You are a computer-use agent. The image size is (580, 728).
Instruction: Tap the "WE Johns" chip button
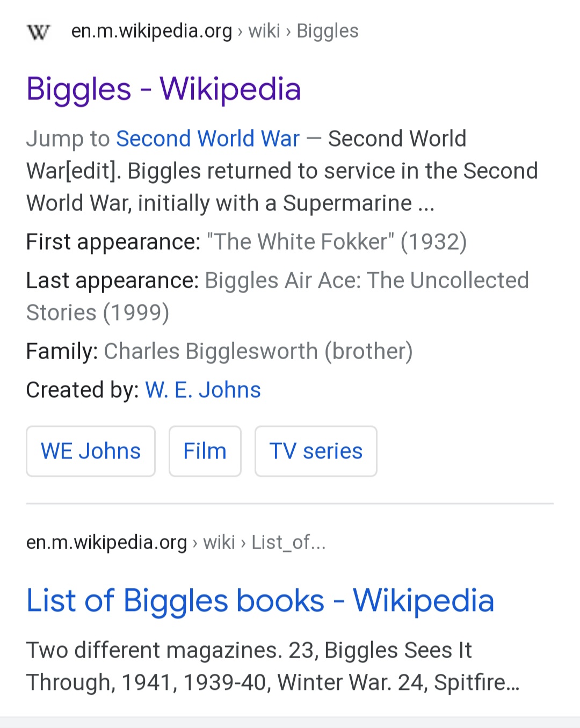tap(91, 451)
